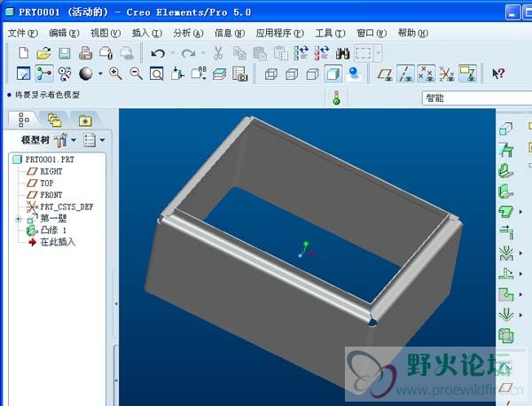Switch to the favorites tab
Screen dimensions: 532x406
tap(85, 120)
